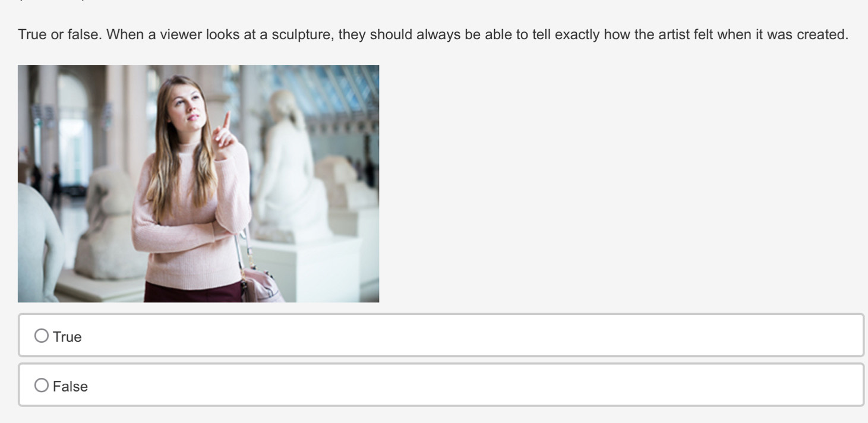Select the True radio button

click(42, 336)
